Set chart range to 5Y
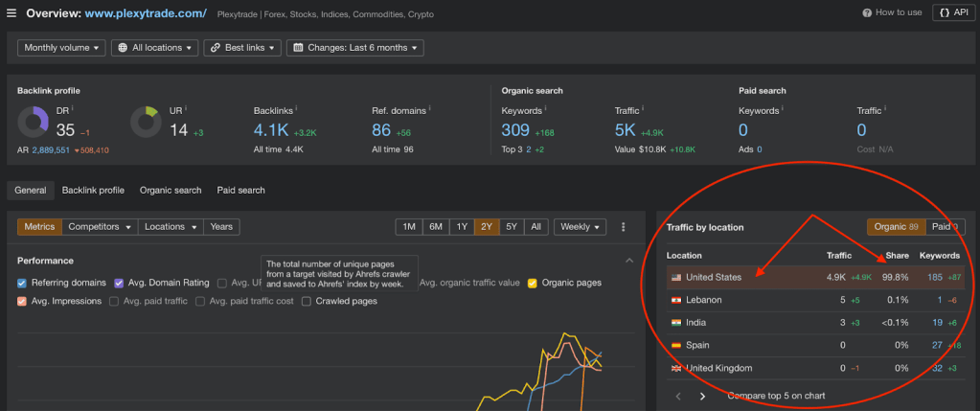The height and width of the screenshot is (411, 980). coord(512,227)
